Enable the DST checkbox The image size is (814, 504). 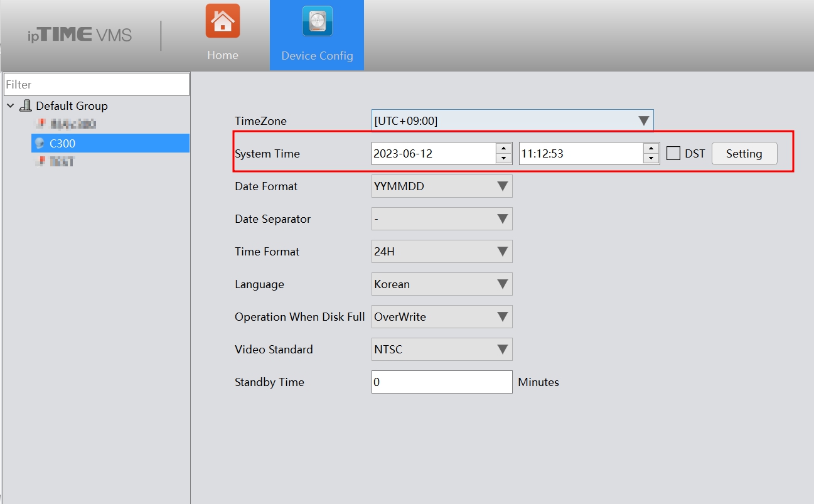point(673,153)
